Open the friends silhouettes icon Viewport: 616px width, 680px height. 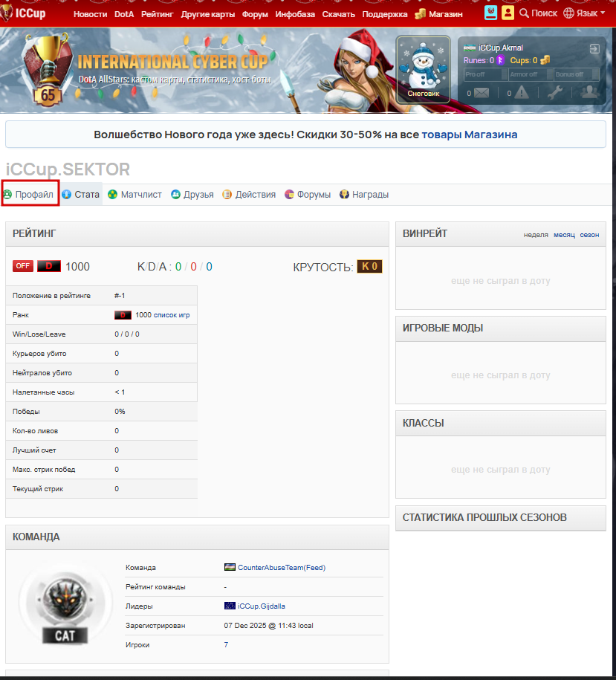pos(589,92)
